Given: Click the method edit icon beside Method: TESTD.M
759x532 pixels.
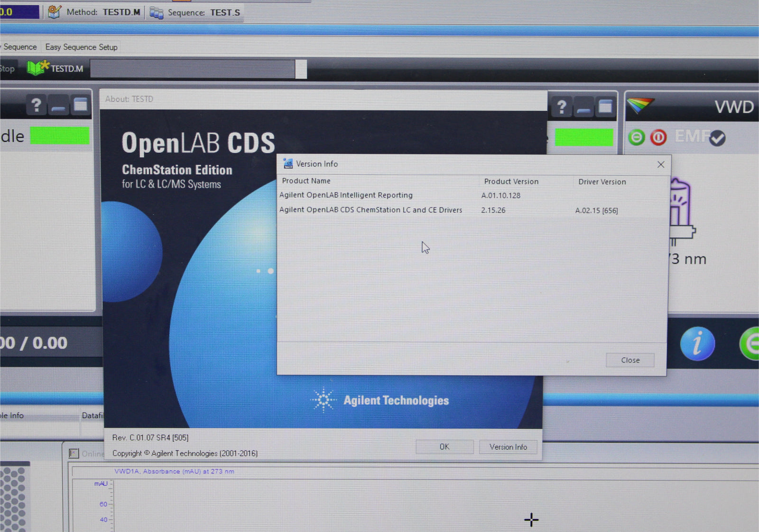Looking at the screenshot, I should pyautogui.click(x=55, y=11).
